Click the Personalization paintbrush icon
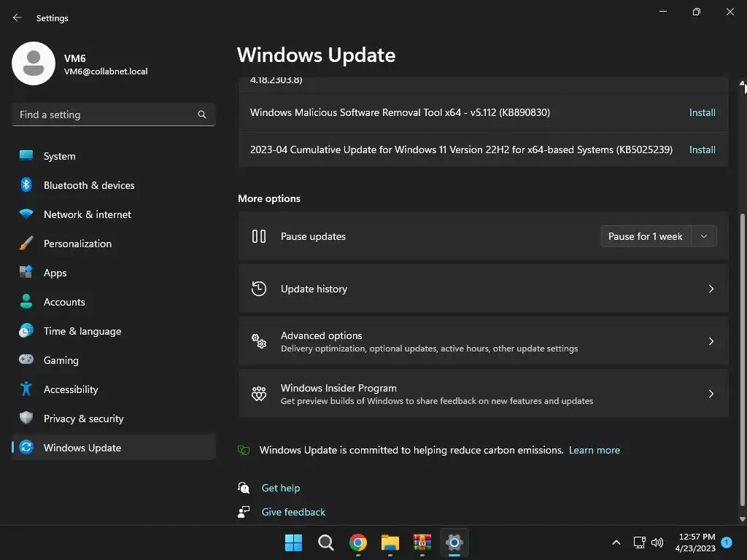Viewport: 747px width, 560px height. 26,244
